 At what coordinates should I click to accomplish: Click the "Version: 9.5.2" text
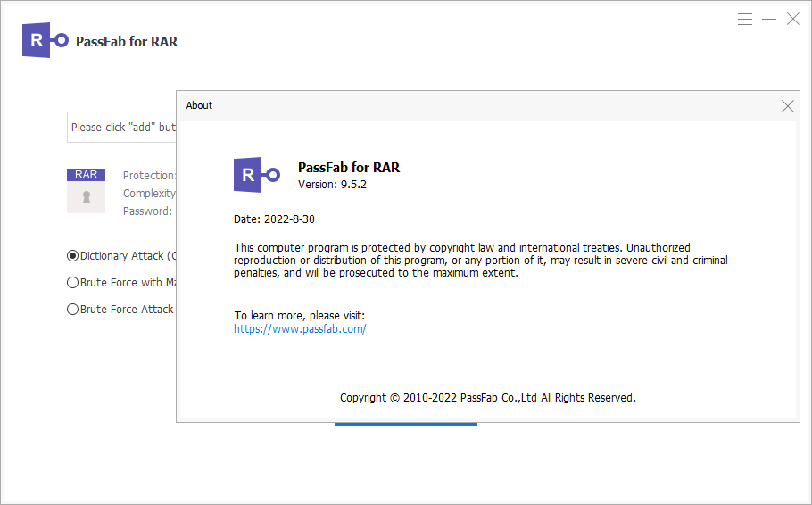pyautogui.click(x=332, y=185)
